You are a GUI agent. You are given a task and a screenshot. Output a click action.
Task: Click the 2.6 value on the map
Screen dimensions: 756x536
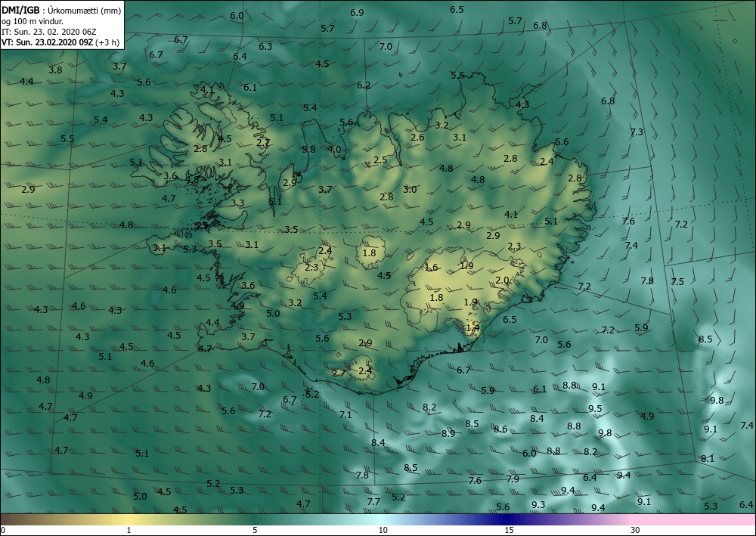point(417,138)
